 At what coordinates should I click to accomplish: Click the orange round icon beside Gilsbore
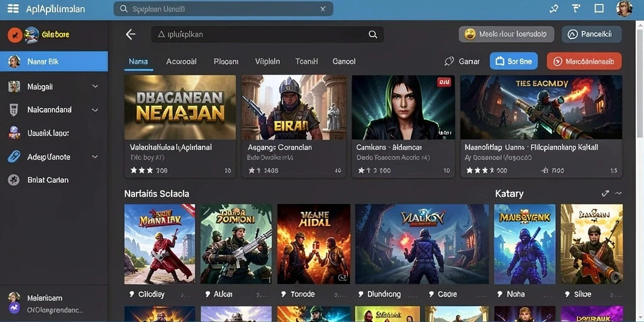[x=15, y=35]
